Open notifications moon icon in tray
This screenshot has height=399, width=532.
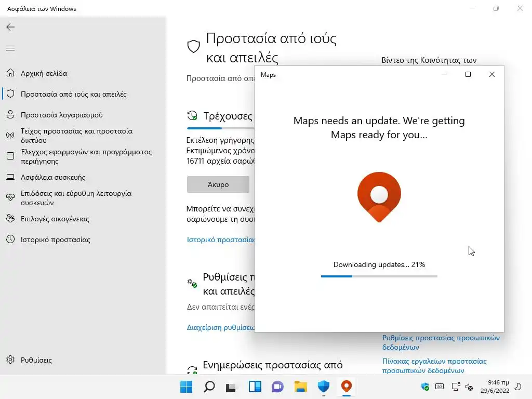coord(518,387)
